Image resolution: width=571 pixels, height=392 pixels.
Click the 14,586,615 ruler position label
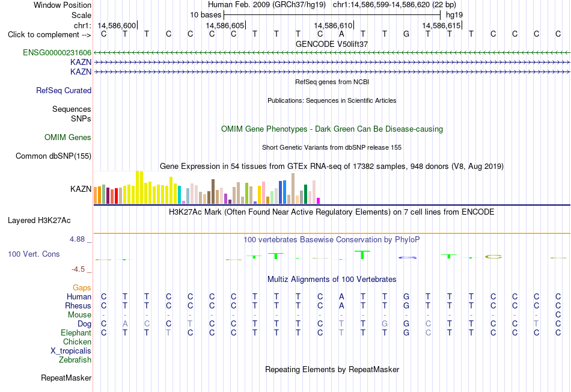click(x=441, y=25)
